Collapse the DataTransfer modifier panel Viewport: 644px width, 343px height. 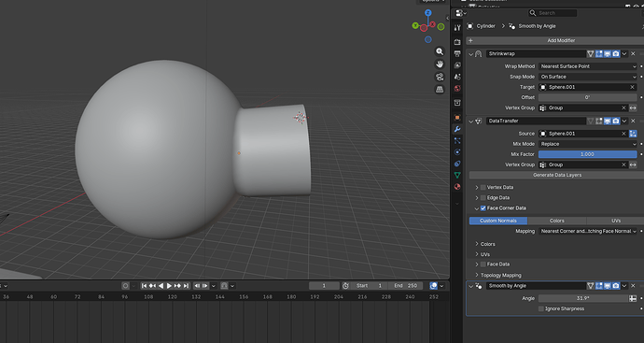(x=471, y=121)
